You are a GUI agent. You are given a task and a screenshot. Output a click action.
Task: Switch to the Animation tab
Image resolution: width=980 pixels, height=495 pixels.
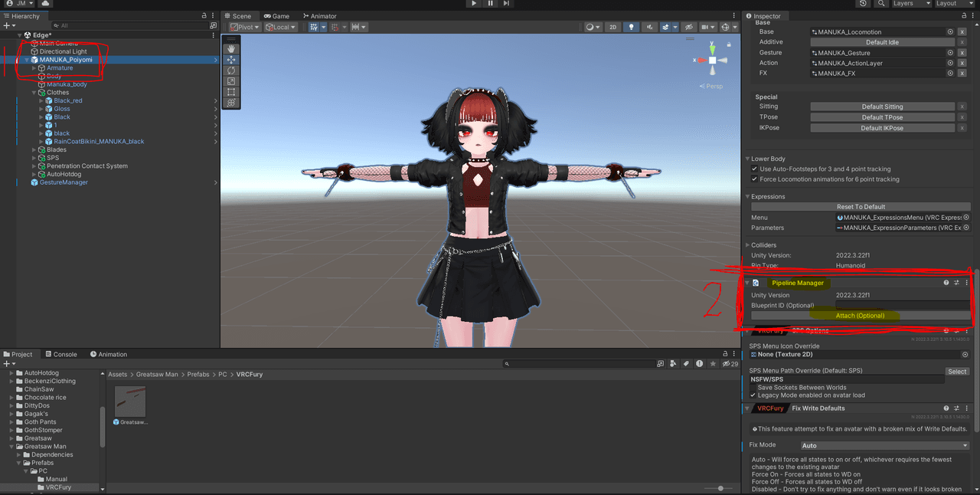pos(108,355)
